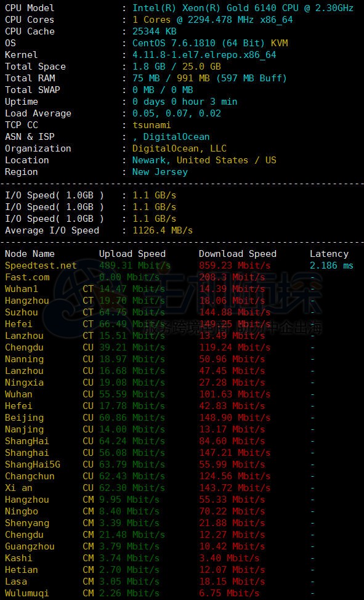Click Organization value DigitalOcean, LLC
The image size is (364, 600).
tap(179, 148)
